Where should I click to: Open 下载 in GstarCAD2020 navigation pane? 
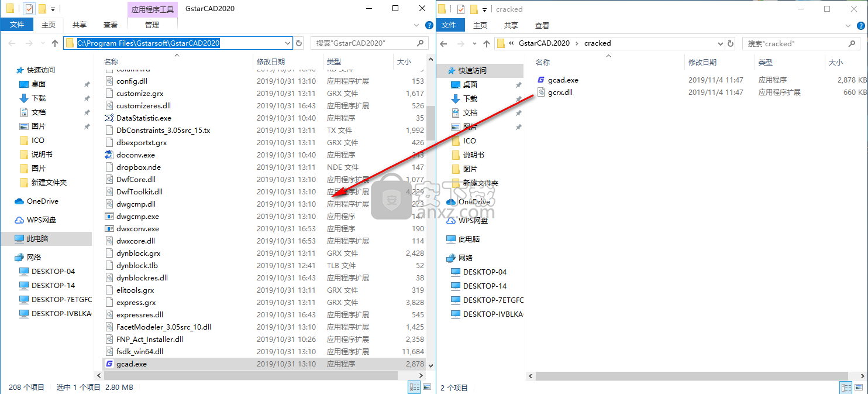point(39,98)
